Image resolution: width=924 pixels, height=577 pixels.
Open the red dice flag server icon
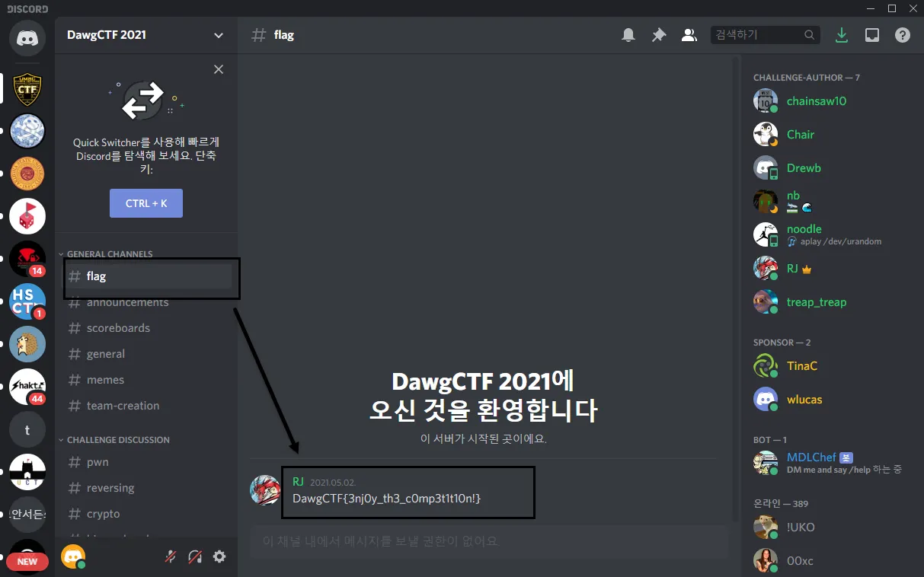click(x=27, y=216)
